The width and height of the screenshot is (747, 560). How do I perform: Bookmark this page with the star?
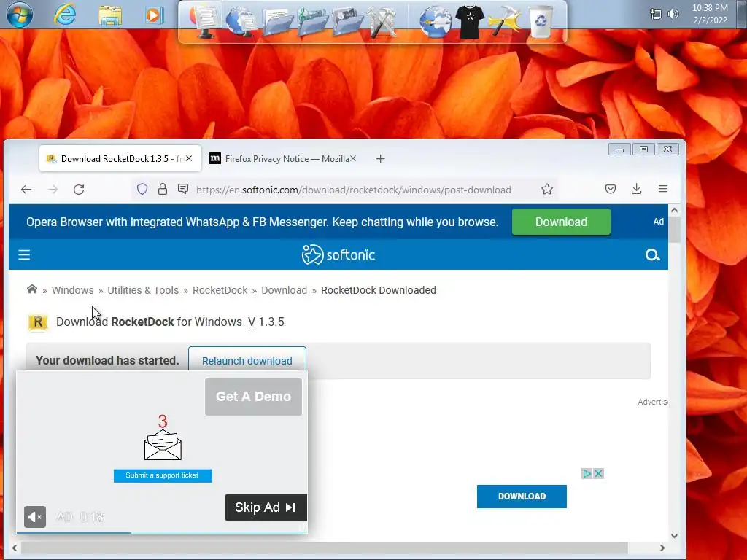547,189
